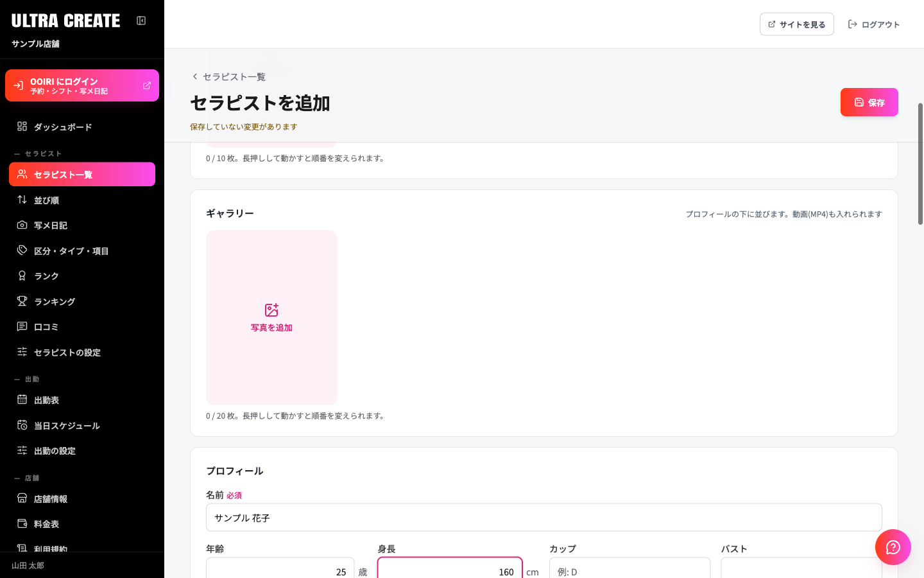Click the category tags icon
The width and height of the screenshot is (924, 578).
pos(22,250)
